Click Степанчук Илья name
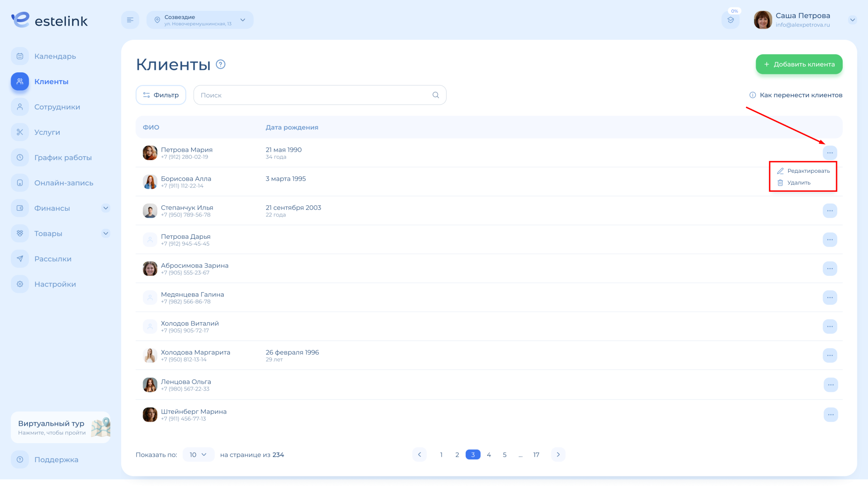This screenshot has width=868, height=489. coord(187,208)
